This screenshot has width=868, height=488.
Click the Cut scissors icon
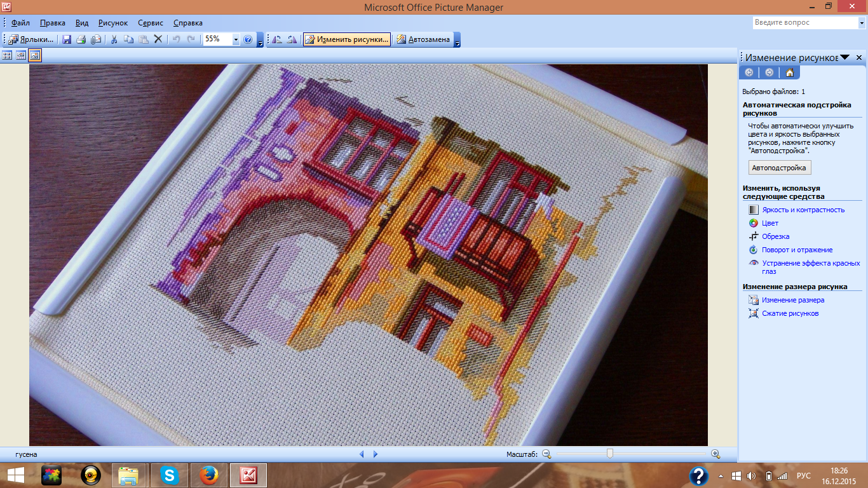click(x=114, y=39)
